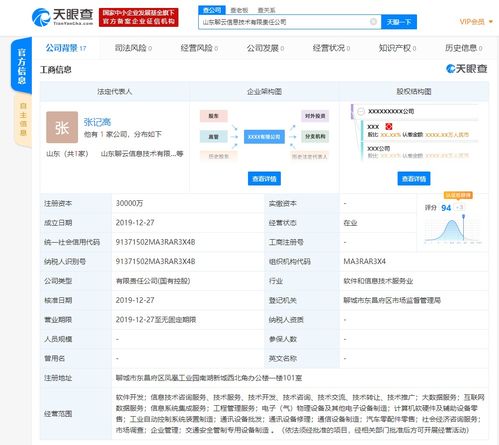Click the score value 94
This screenshot has height=445, width=499.
coord(446,208)
